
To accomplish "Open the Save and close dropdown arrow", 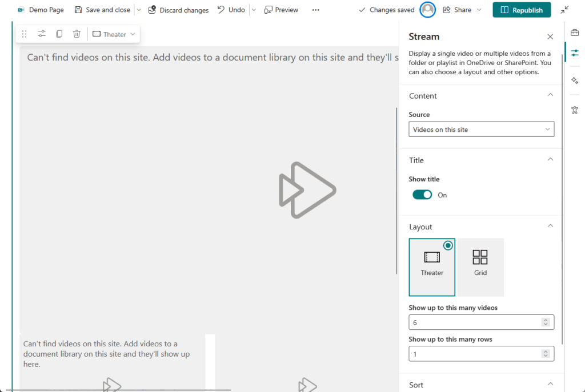I will [139, 10].
